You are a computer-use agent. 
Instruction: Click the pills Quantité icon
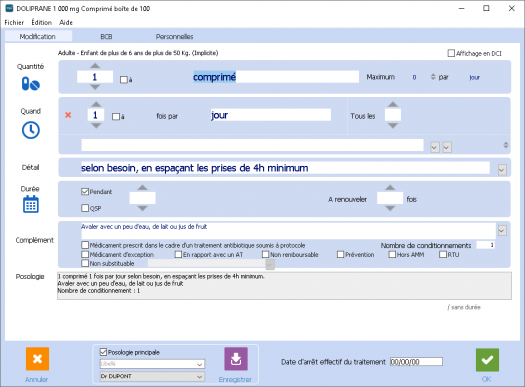point(31,84)
